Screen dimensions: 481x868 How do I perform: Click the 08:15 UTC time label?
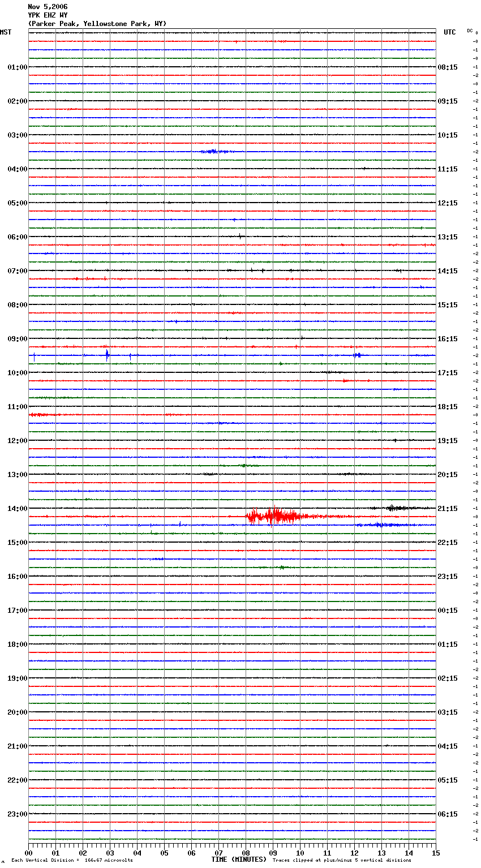(448, 67)
